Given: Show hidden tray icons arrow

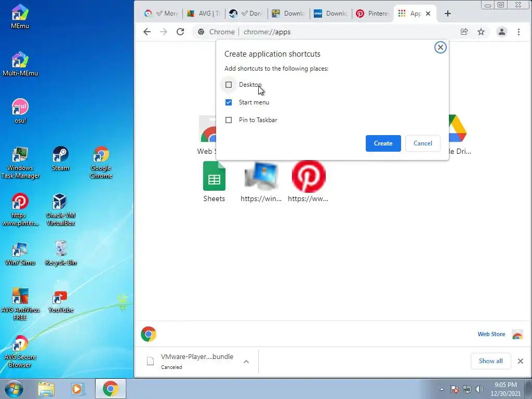Looking at the screenshot, I should (442, 389).
